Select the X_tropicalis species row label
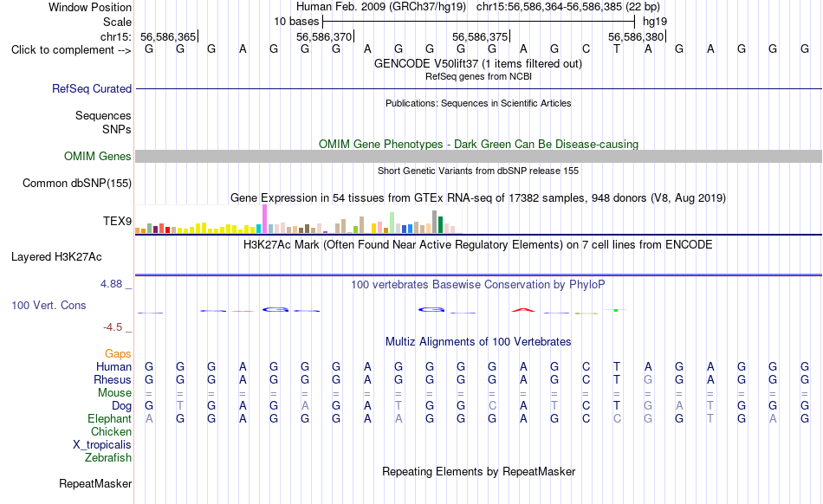Image resolution: width=823 pixels, height=504 pixels. point(102,445)
